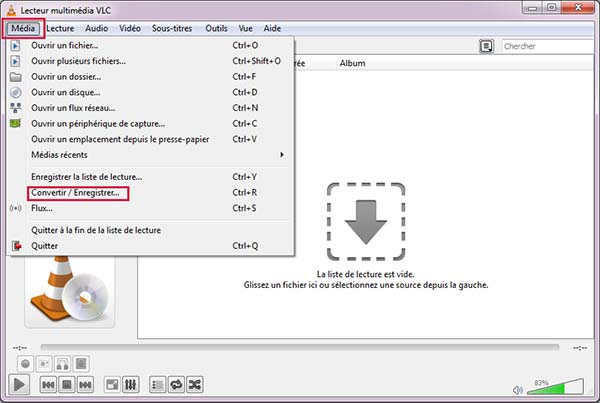Toggle the playlist view icon
The width and height of the screenshot is (600, 403).
pyautogui.click(x=157, y=384)
